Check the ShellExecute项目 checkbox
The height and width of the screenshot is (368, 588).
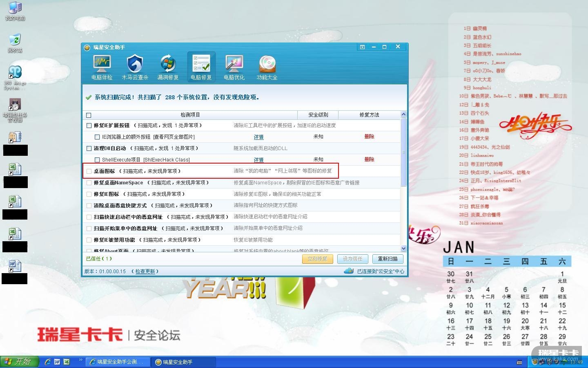point(97,160)
